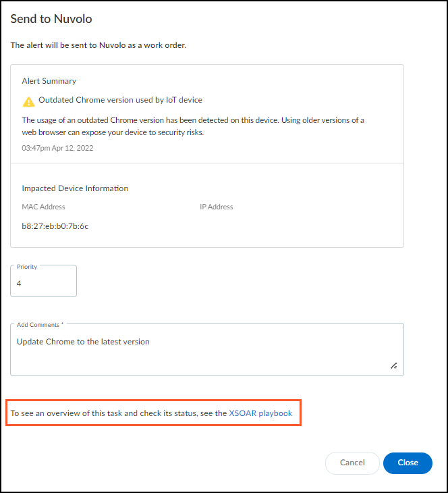Click the work order notice sentence

pos(98,45)
